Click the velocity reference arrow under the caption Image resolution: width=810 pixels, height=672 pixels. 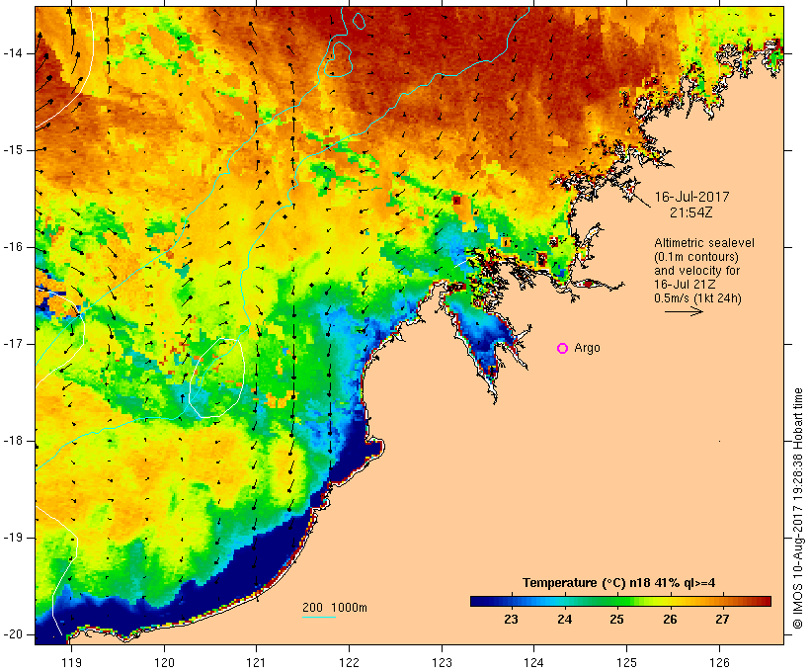point(684,311)
